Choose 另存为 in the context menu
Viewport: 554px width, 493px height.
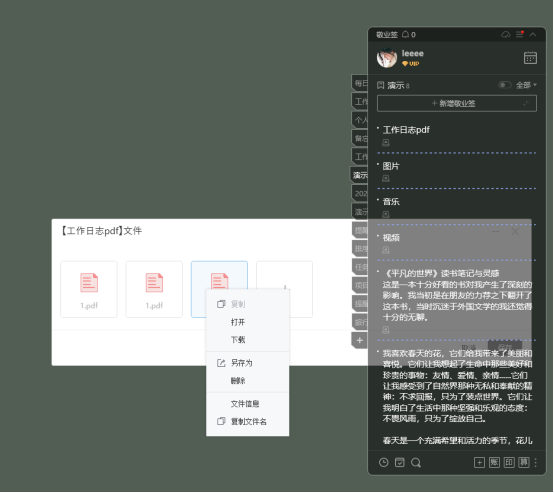tap(248, 363)
